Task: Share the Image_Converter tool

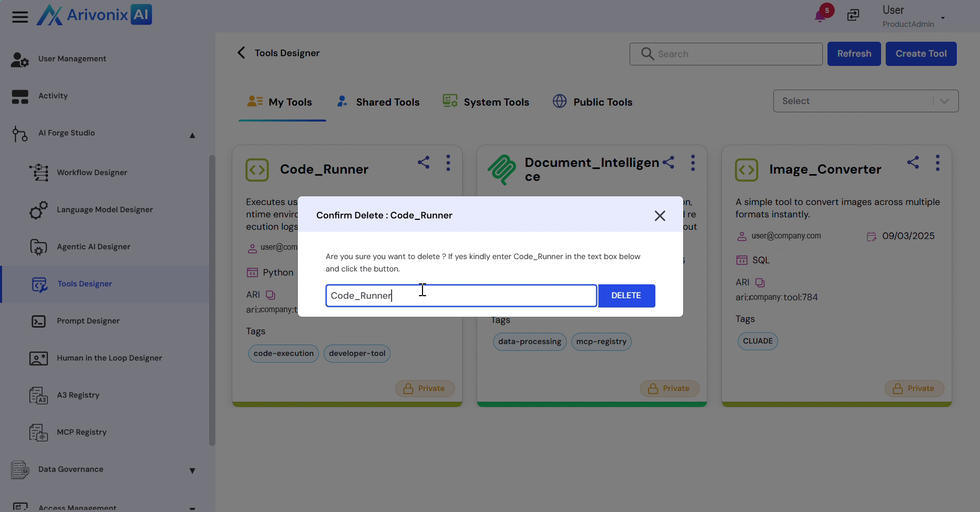Action: tap(913, 163)
